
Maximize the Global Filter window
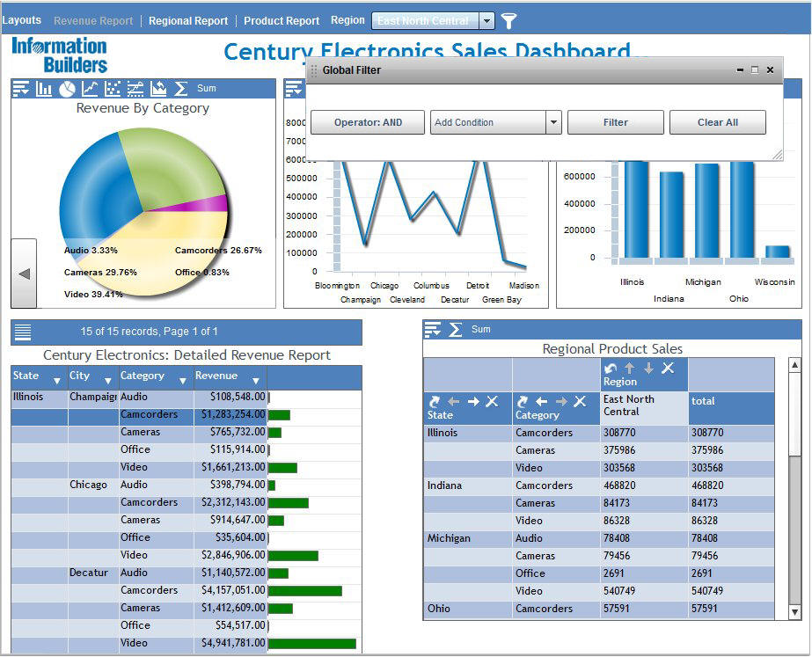click(x=755, y=69)
